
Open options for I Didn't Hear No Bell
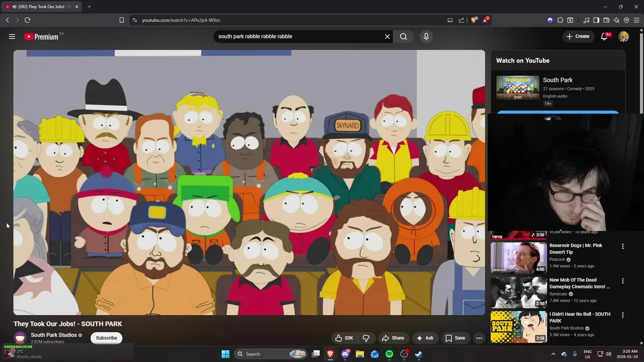[623, 315]
